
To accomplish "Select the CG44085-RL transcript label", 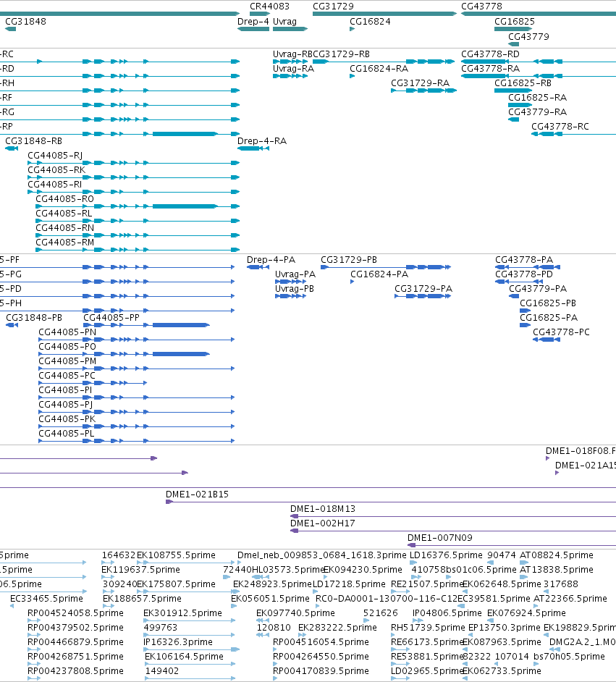I will pyautogui.click(x=64, y=213).
